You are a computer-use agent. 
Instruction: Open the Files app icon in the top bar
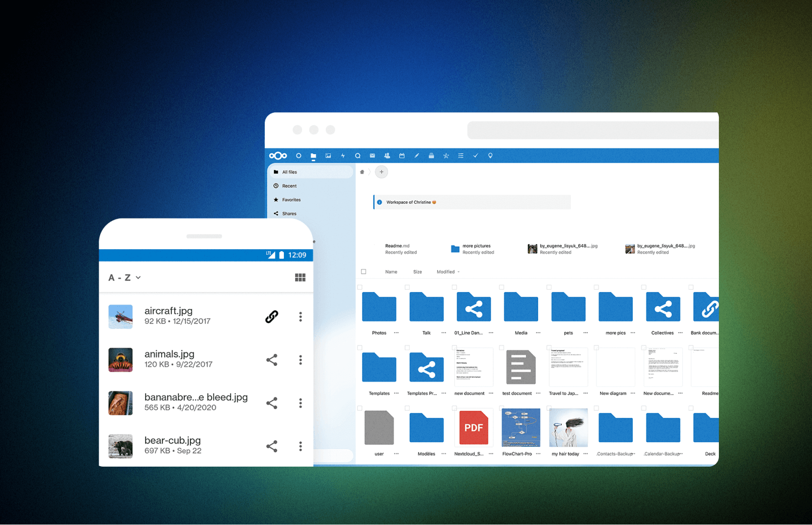(313, 156)
